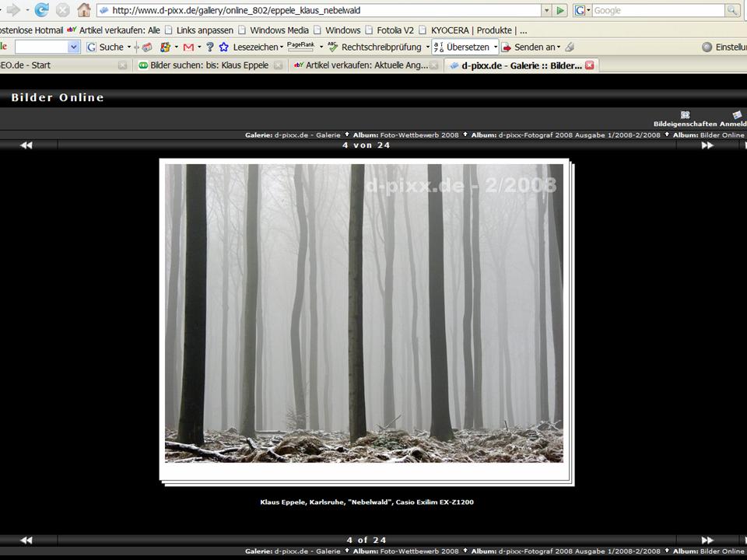
Task: Click the Bildeigenschaften icon
Action: pos(685,115)
